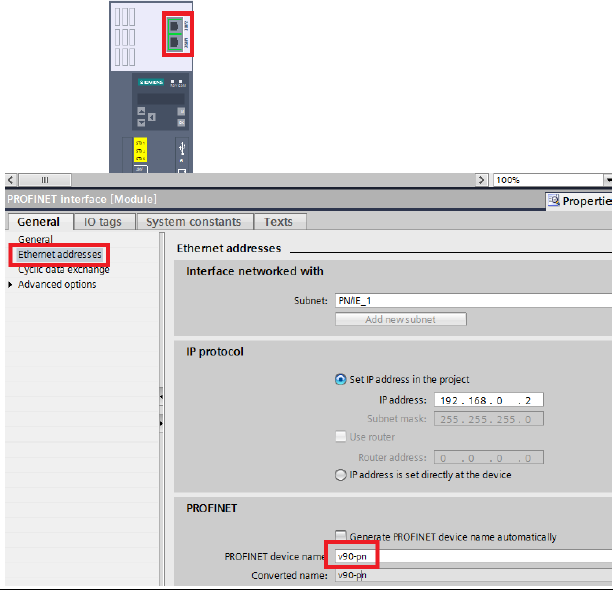The image size is (613, 590).
Task: Click the horizontal scrollbar of the device view
Action: (250, 179)
